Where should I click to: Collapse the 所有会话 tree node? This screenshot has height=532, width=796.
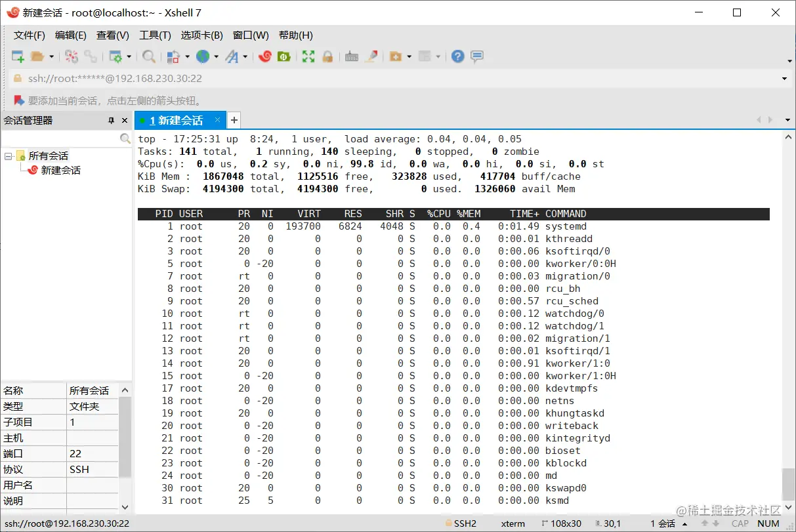click(x=9, y=156)
